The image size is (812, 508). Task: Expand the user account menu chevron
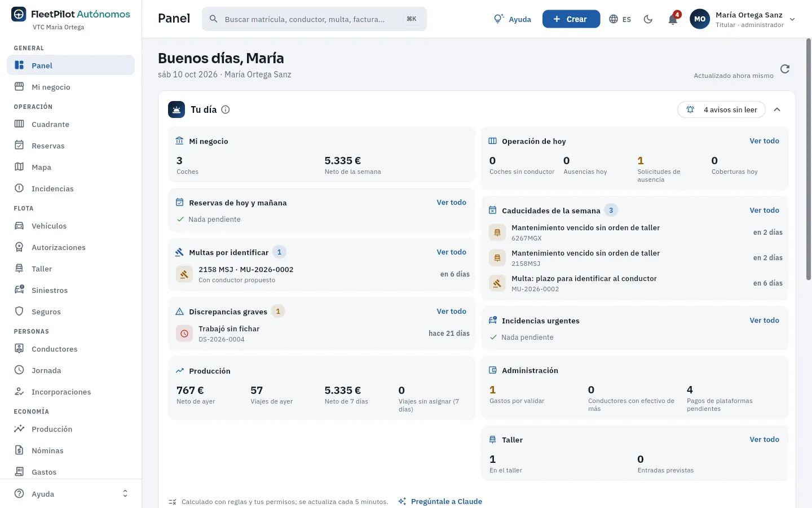(792, 19)
